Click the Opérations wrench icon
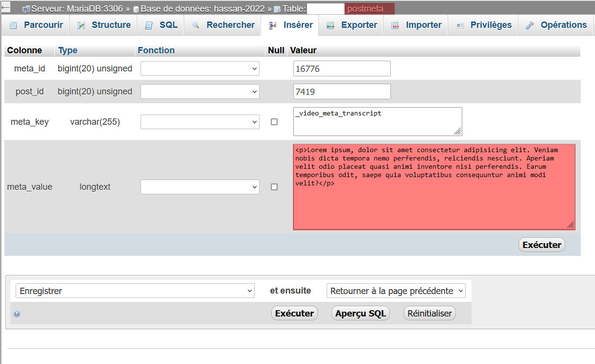This screenshot has width=595, height=364. [x=530, y=25]
